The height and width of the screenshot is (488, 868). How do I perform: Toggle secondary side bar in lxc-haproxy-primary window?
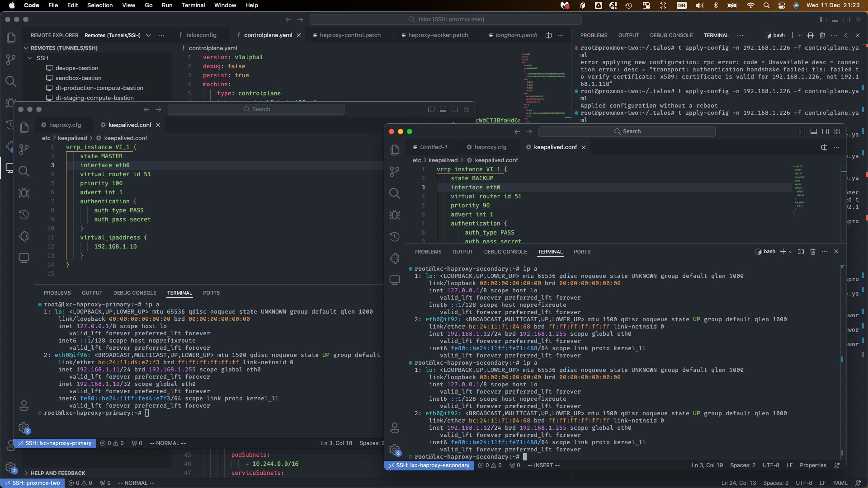click(454, 109)
